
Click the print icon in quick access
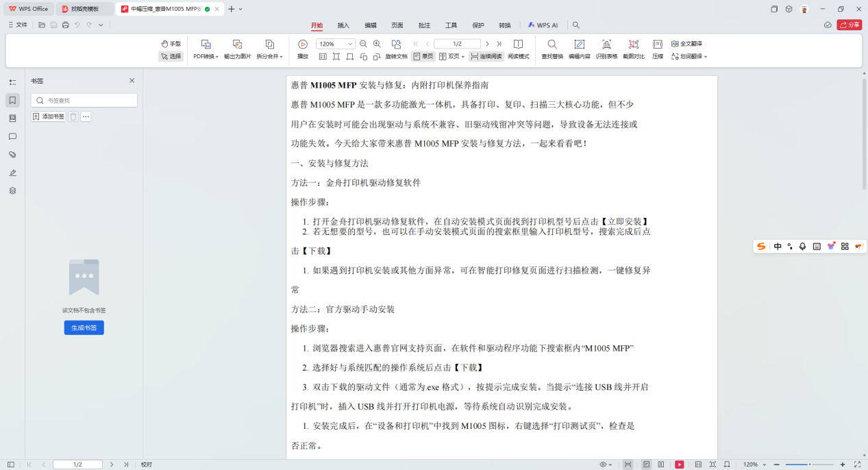pos(65,25)
